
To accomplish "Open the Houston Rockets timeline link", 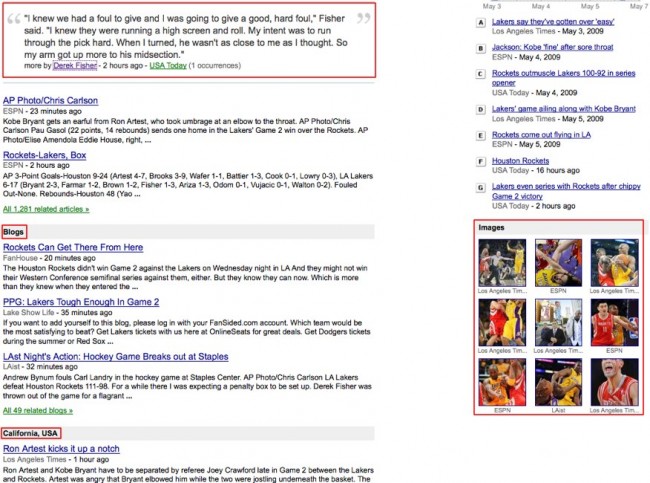I will (x=521, y=160).
